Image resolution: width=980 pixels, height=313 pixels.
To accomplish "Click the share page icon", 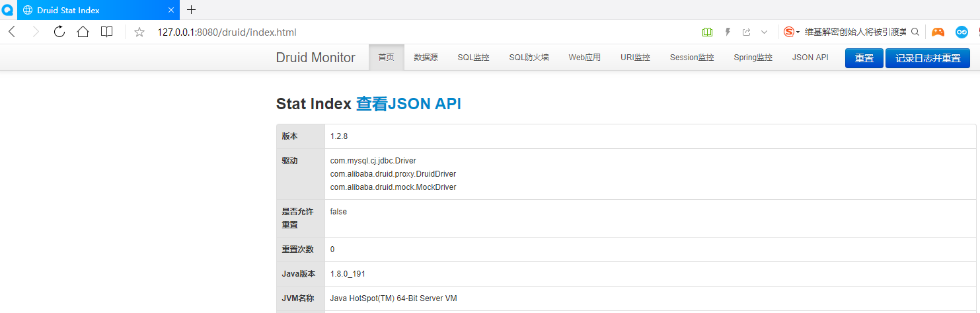I will 746,32.
